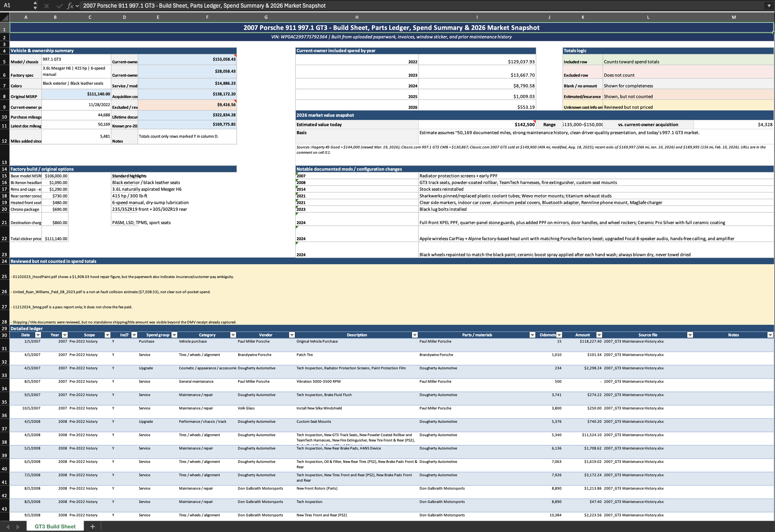Open the Parts / materials filter dropdown

(x=532, y=335)
